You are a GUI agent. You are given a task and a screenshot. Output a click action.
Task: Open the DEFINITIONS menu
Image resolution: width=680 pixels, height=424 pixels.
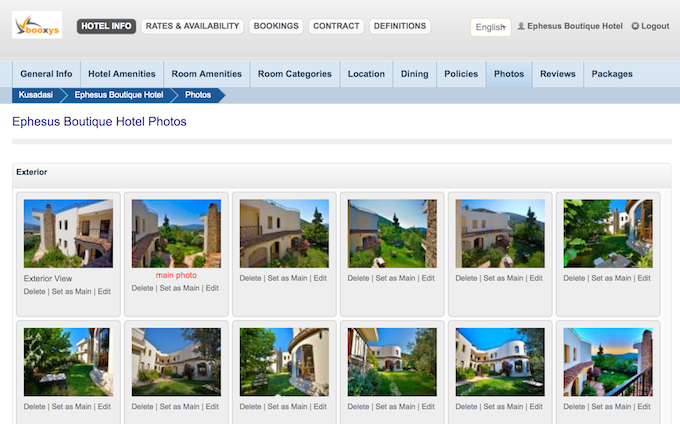[x=400, y=26]
